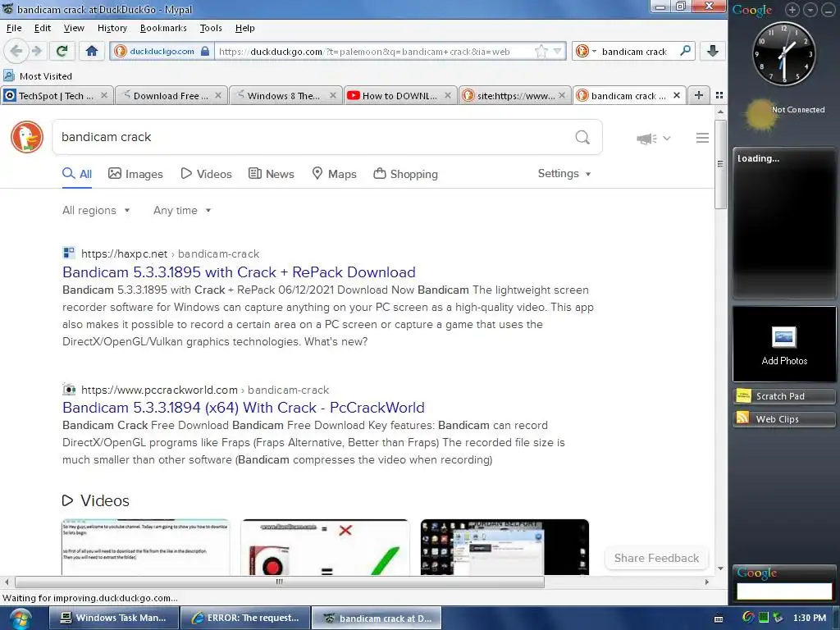The width and height of the screenshot is (840, 630).
Task: Open the Web Clips gadget
Action: coord(783,419)
